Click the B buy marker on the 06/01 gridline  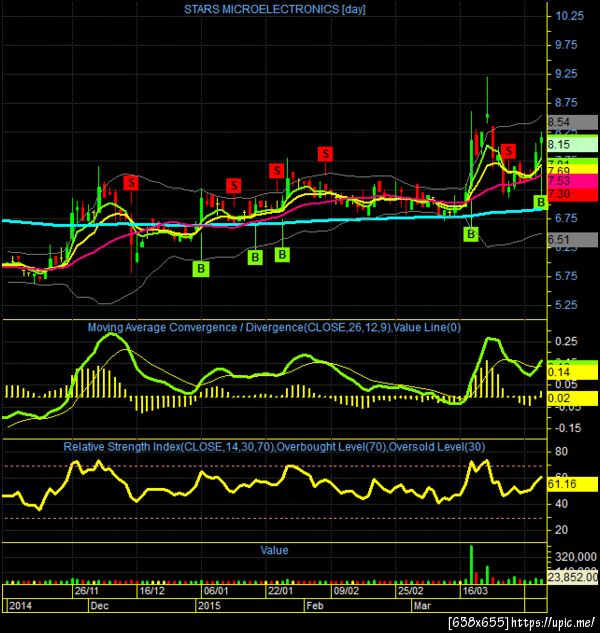201,269
